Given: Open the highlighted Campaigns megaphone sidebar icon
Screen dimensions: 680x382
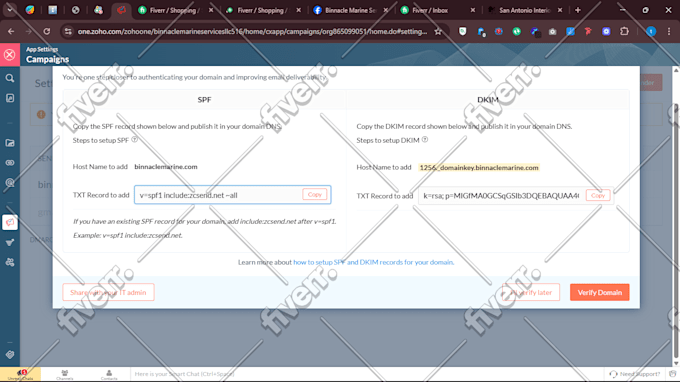Looking at the screenshot, I should [10, 222].
